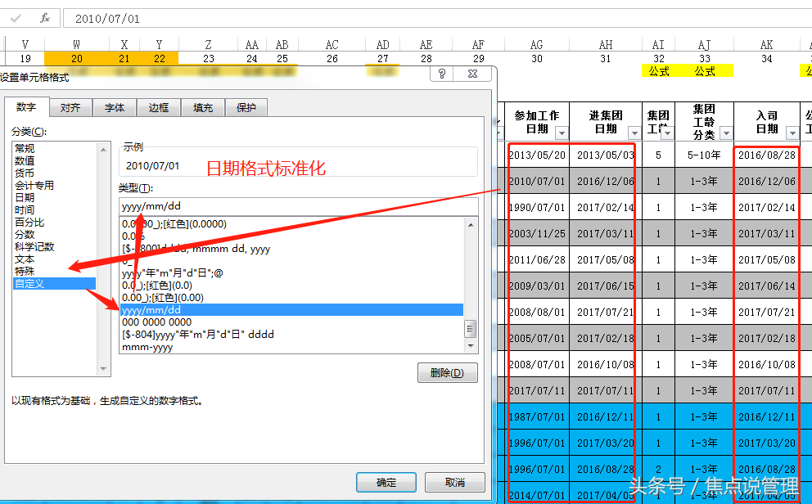
Task: Select column header AH
Action: click(x=606, y=45)
